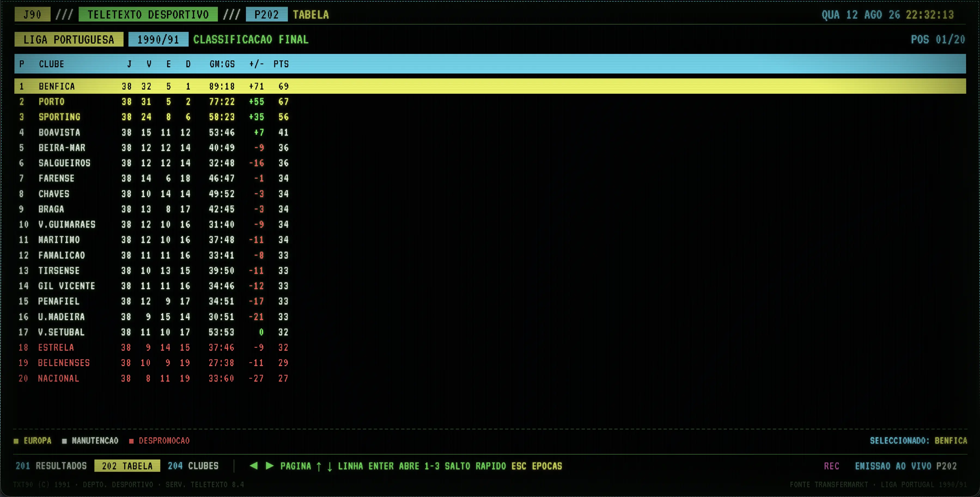980x497 pixels.
Task: Click the PTS column header
Action: [281, 64]
